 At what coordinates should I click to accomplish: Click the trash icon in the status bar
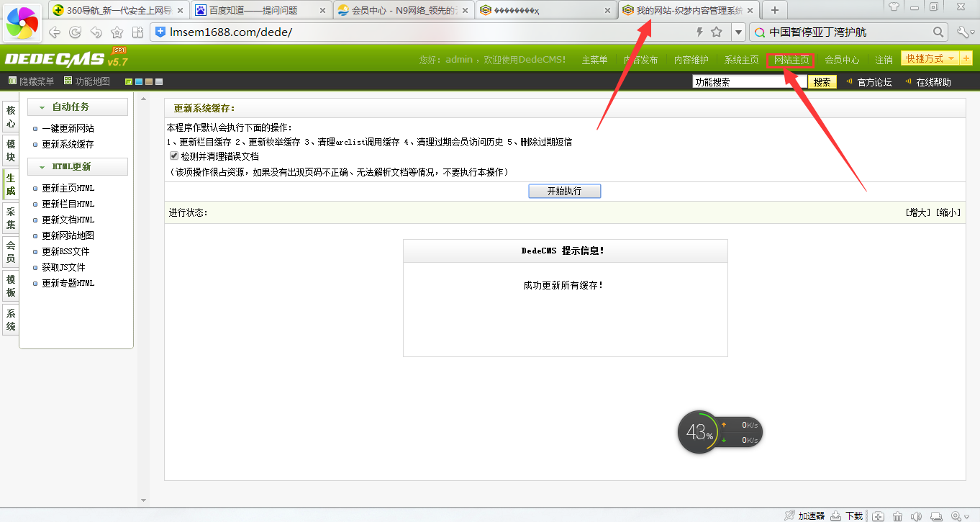click(897, 516)
